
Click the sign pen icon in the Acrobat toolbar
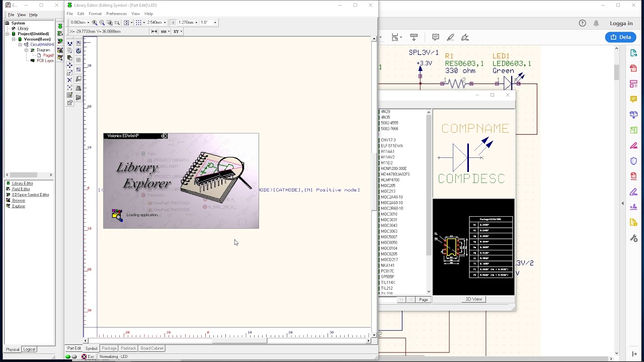click(465, 37)
